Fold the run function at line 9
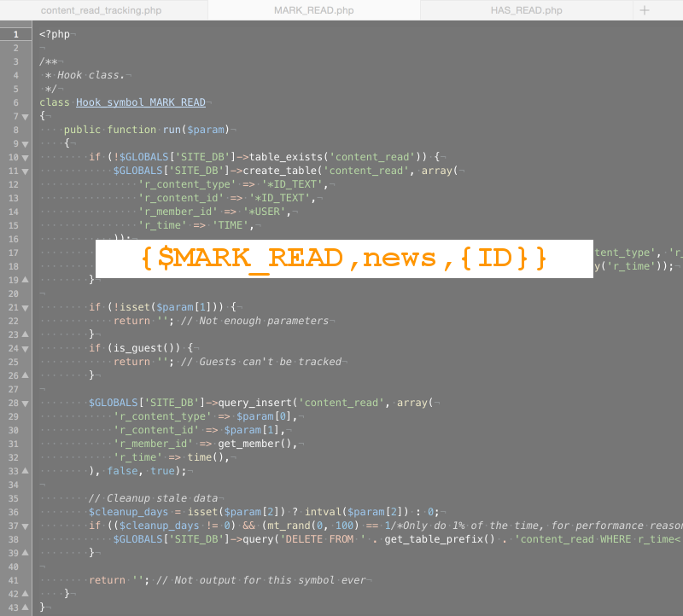The width and height of the screenshot is (683, 616). coord(25,144)
